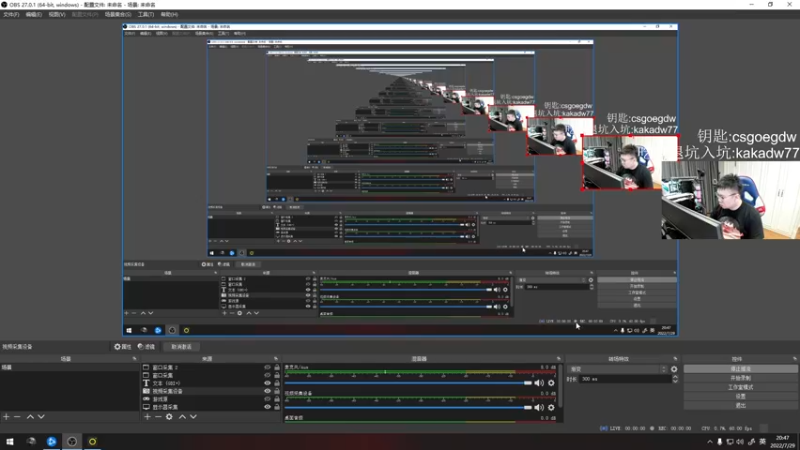Viewport: 800px width, 450px height.
Task: Toggle lock on 文本 (GDI+) source
Action: point(277,383)
